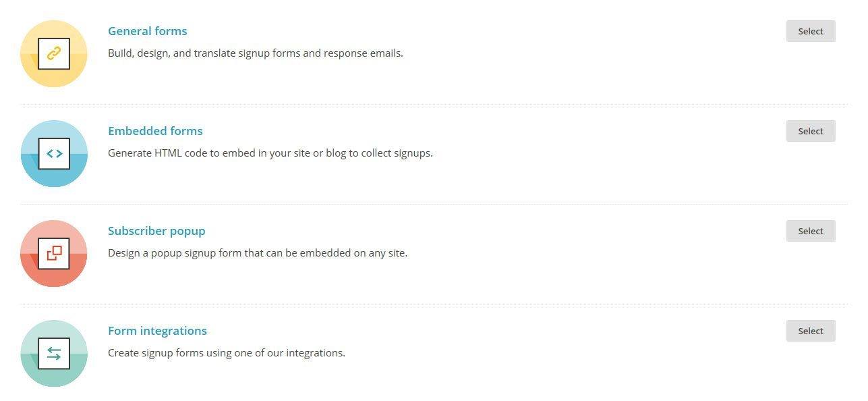Screen dimensions: 868x401
Task: Open the Form integrations heading link
Action: [157, 331]
